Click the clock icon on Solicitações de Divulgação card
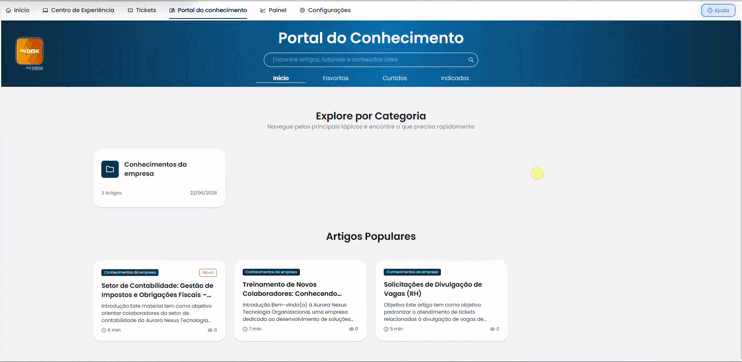 coord(387,329)
